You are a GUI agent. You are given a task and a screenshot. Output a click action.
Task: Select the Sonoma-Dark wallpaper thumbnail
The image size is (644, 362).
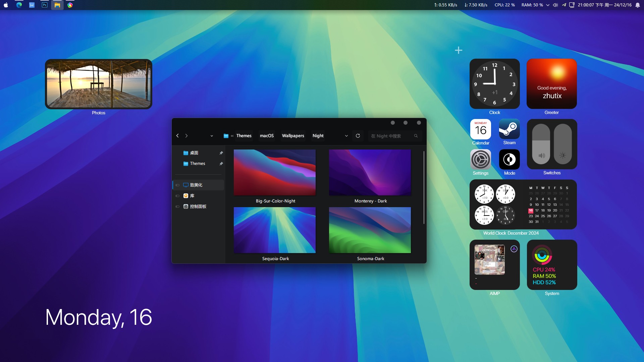370,230
